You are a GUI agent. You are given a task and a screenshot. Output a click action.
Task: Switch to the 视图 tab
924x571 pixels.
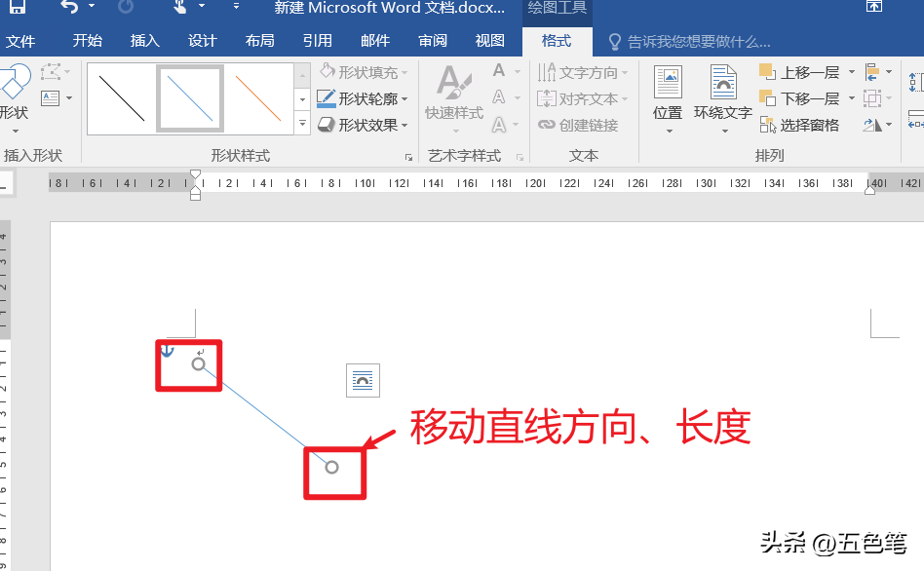coord(489,41)
